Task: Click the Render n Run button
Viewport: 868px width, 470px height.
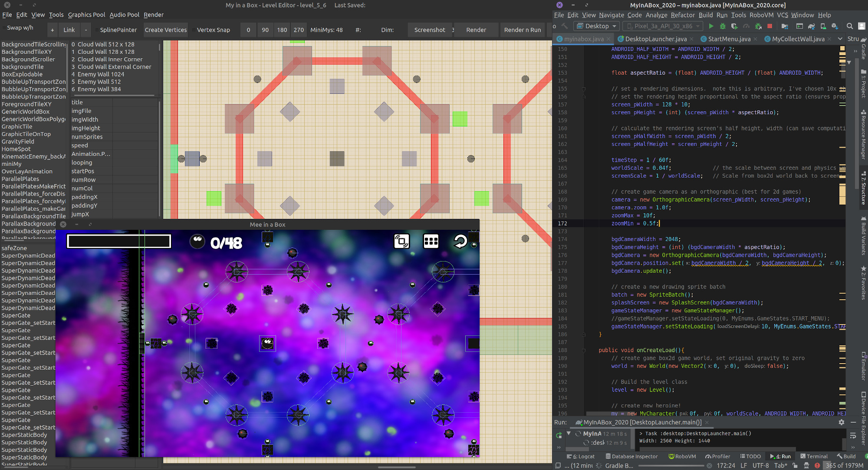Action: click(x=522, y=30)
